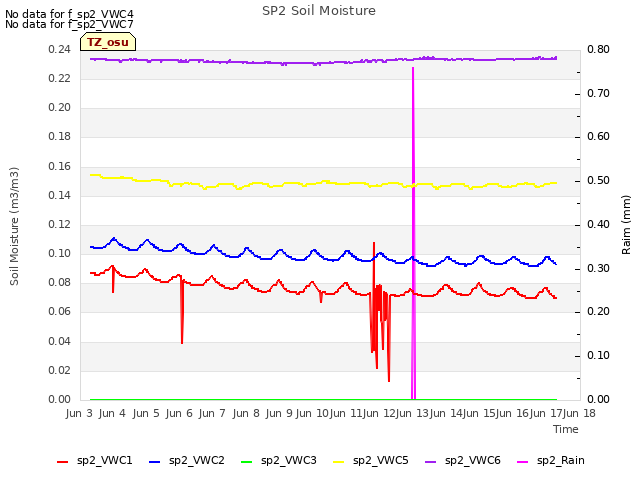Click the 0.10 right axis value
Image resolution: width=640 pixels, height=480 pixels.
598,356
